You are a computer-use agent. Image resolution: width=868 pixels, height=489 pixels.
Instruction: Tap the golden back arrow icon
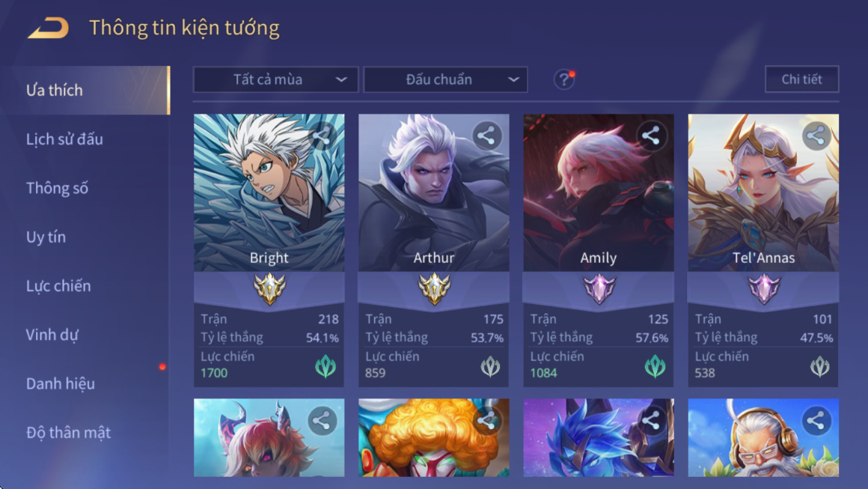[49, 28]
